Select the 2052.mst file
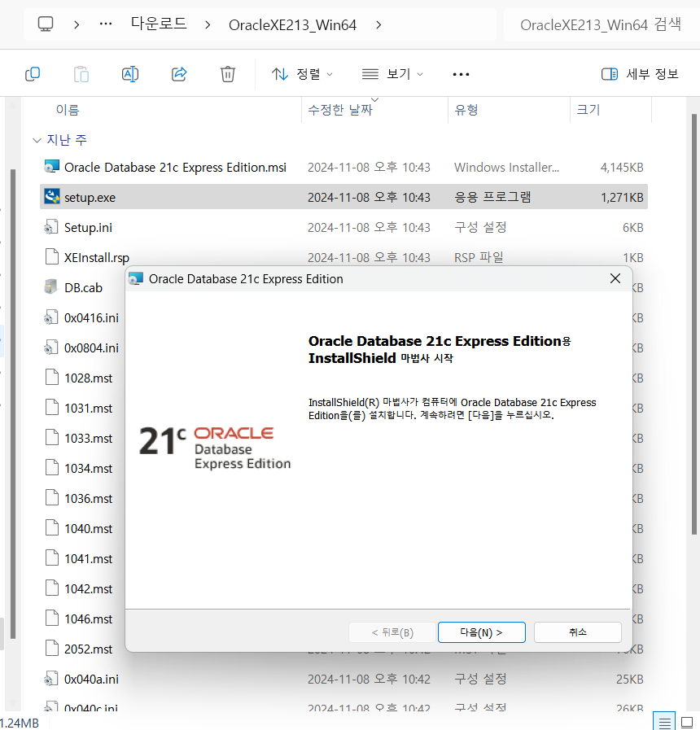The height and width of the screenshot is (730, 700). 88,649
